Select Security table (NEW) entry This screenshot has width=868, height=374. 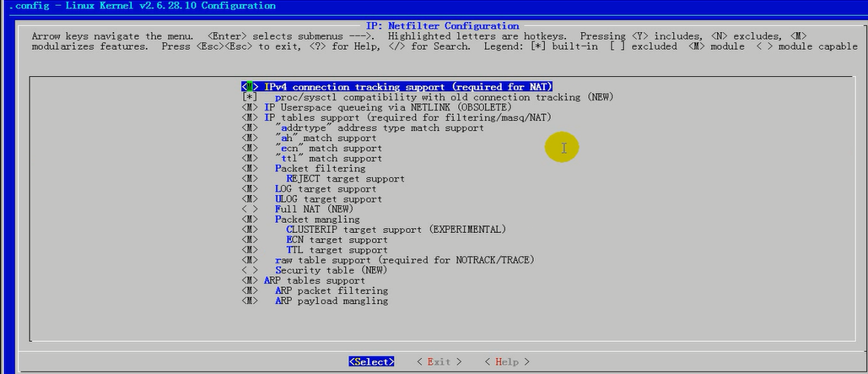click(x=331, y=270)
